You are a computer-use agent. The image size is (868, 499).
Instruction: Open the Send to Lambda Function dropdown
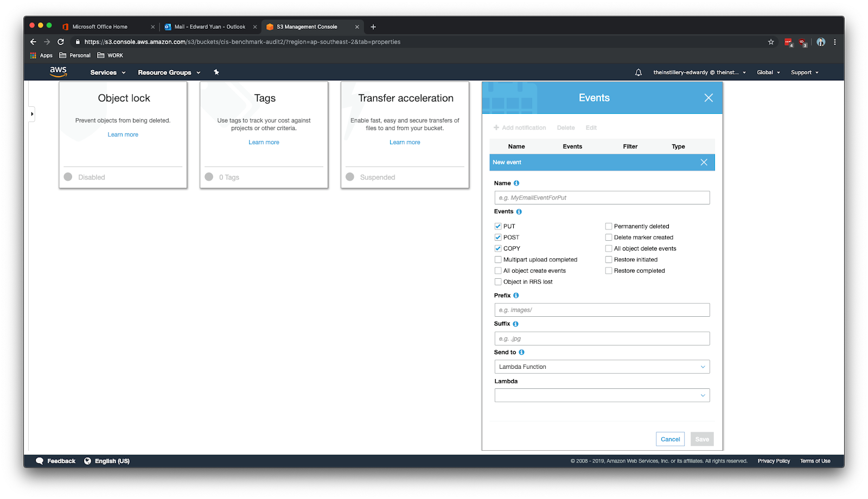tap(602, 367)
